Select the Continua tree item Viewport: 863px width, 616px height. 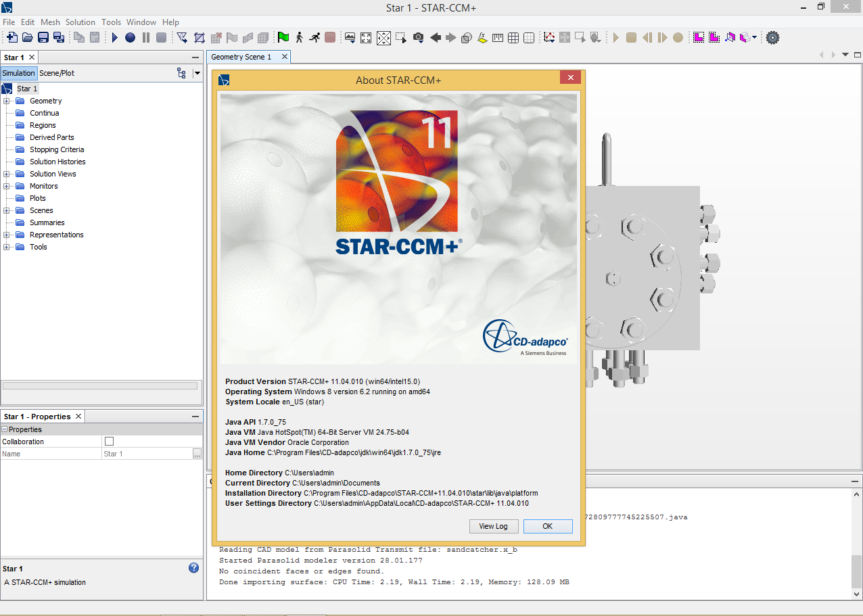[x=44, y=113]
